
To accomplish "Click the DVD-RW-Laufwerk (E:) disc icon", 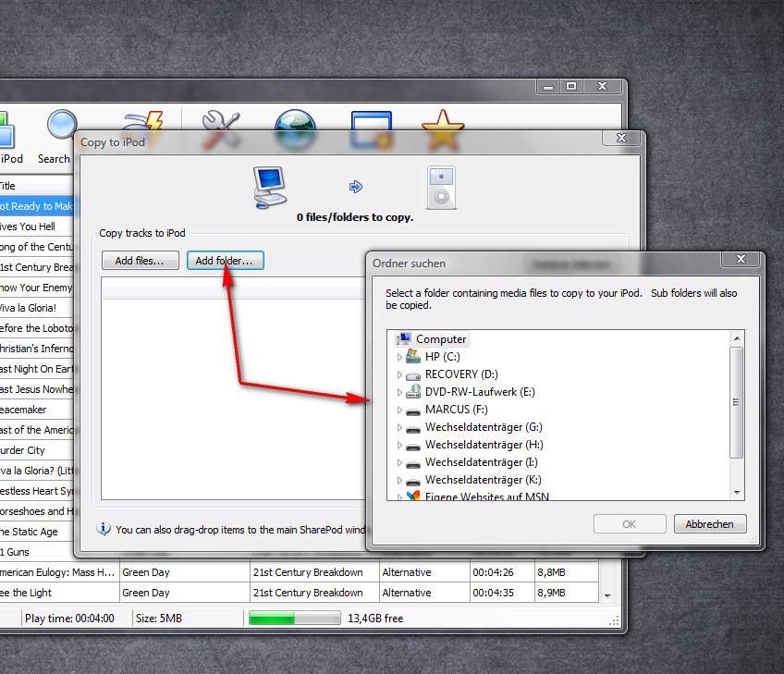I will 413,391.
